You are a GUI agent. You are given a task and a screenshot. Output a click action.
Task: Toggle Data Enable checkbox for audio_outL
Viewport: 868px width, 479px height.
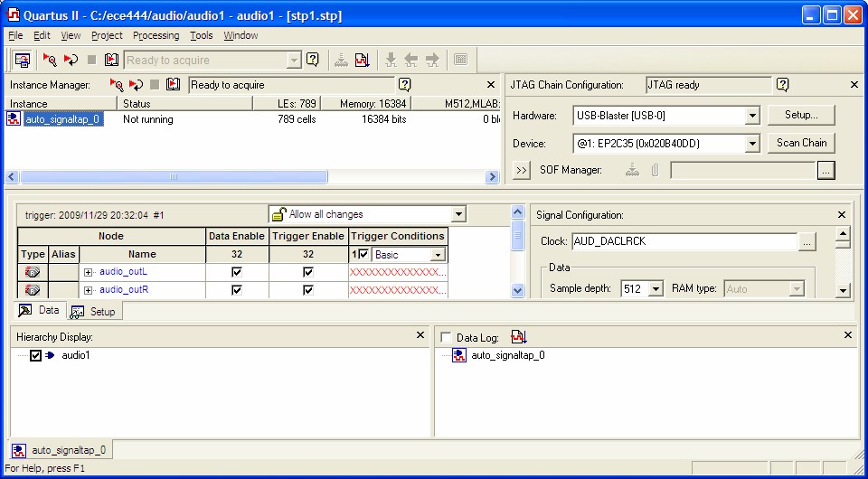(237, 271)
